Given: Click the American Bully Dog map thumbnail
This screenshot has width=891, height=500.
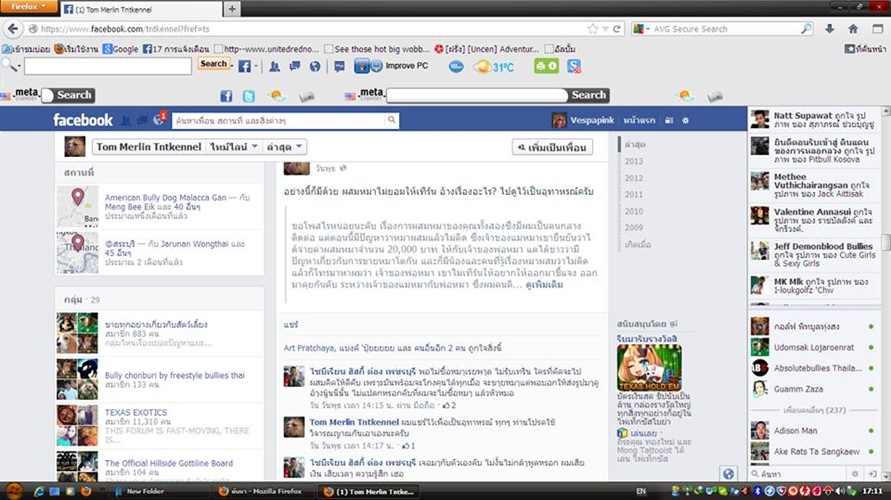Looking at the screenshot, I should (77, 206).
